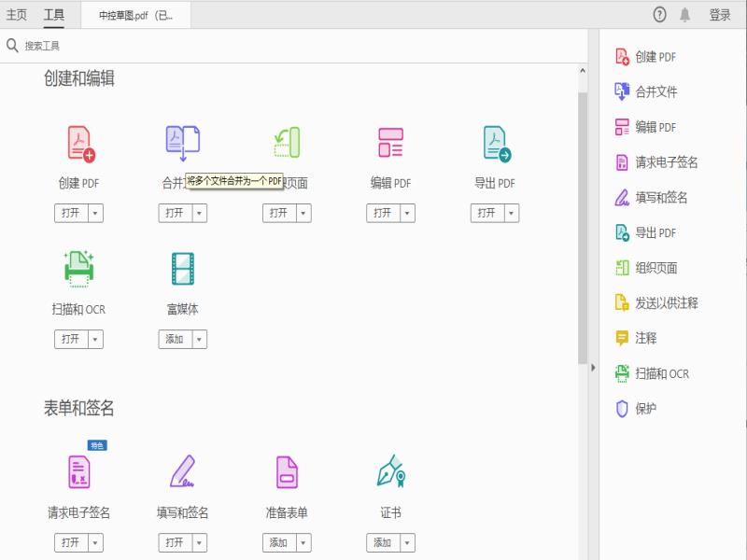Viewport: 747px width, 560px height.
Task: Click the Create PDF tool icon
Action: coord(80,143)
